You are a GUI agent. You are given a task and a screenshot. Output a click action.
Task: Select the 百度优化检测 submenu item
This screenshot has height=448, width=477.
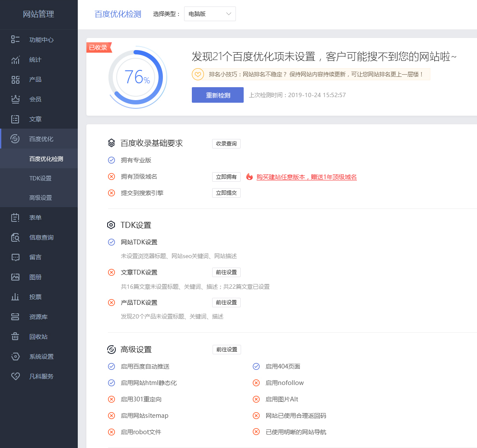pyautogui.click(x=39, y=159)
